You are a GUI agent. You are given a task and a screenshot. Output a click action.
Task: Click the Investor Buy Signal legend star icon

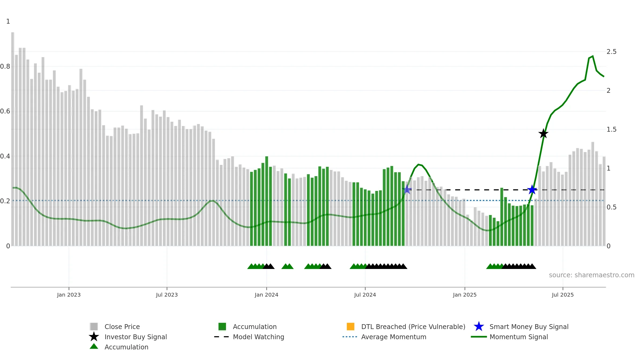tap(94, 337)
